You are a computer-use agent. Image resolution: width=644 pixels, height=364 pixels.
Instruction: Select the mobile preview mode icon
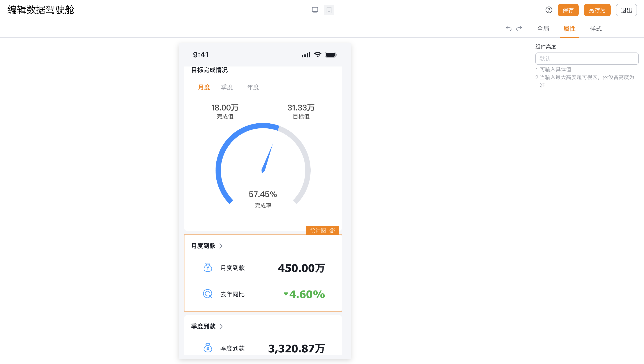[x=329, y=10]
